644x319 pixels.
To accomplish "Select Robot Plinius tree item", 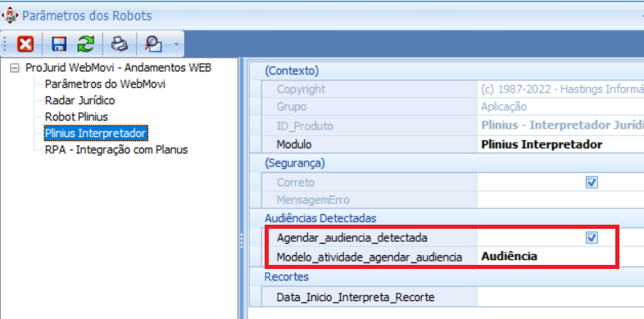I will tap(76, 116).
